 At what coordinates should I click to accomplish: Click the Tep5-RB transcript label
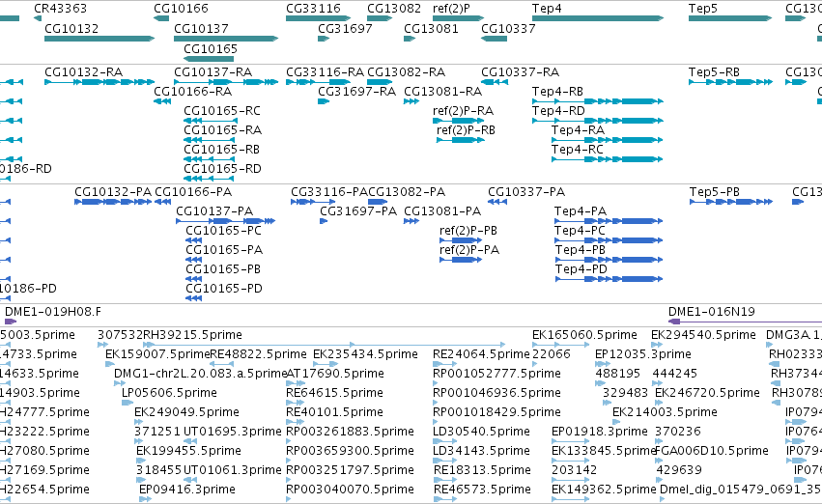pyautogui.click(x=714, y=71)
